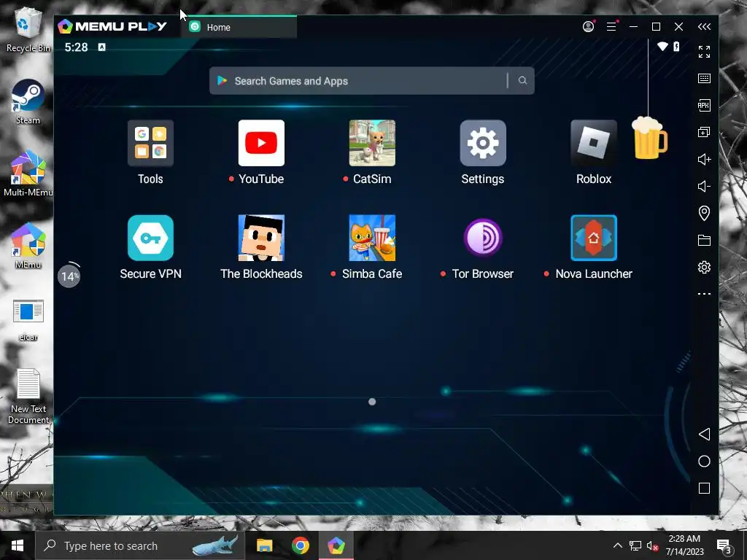Click the 14% progress indicator

tap(69, 275)
